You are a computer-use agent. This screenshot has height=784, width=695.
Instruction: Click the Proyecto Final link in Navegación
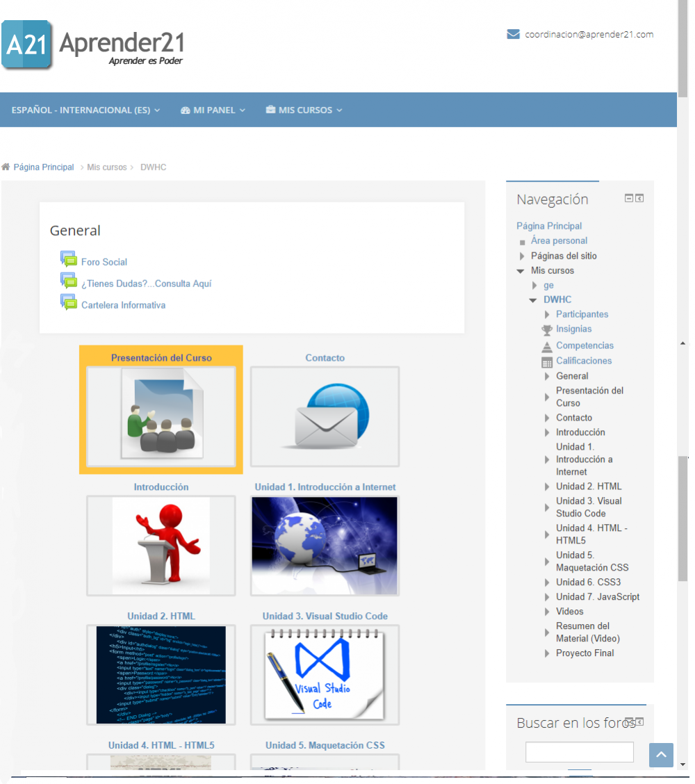(x=585, y=653)
